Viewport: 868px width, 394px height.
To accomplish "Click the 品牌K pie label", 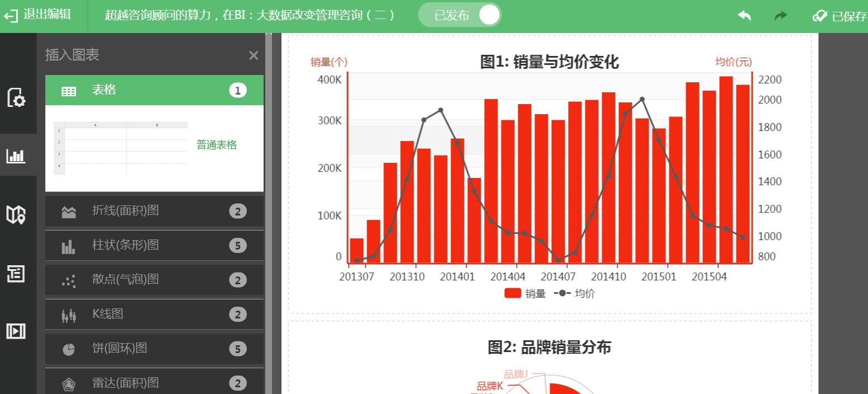I will [x=490, y=386].
